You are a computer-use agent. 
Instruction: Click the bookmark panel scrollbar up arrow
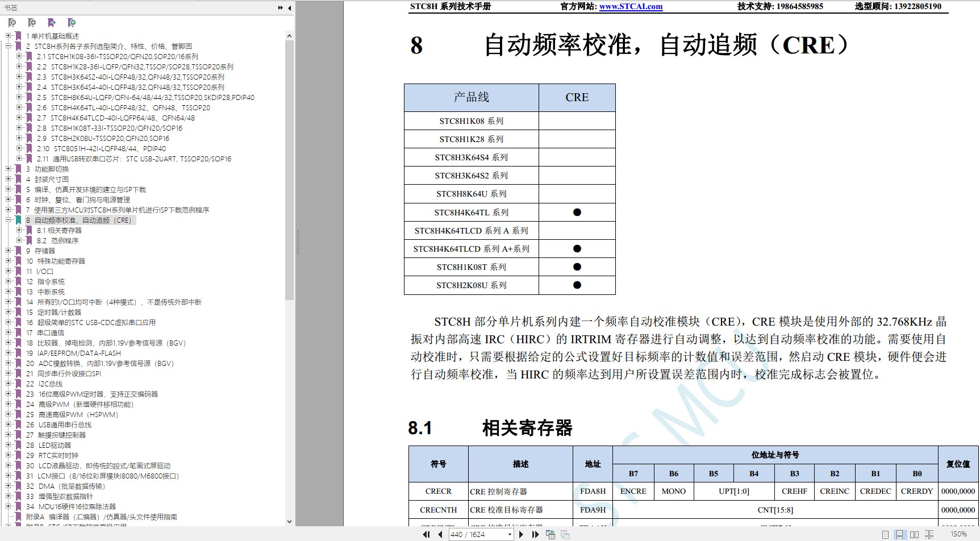click(289, 36)
